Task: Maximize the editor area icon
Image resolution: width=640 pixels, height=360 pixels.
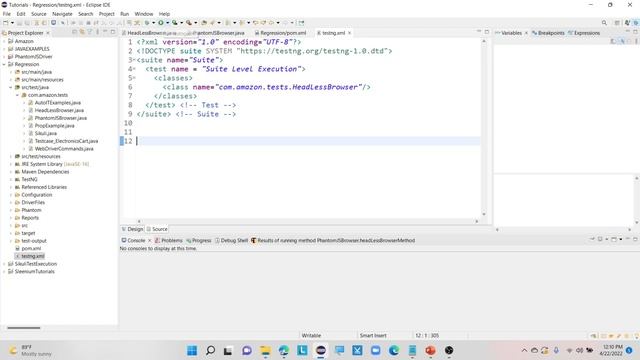Action: point(487,32)
